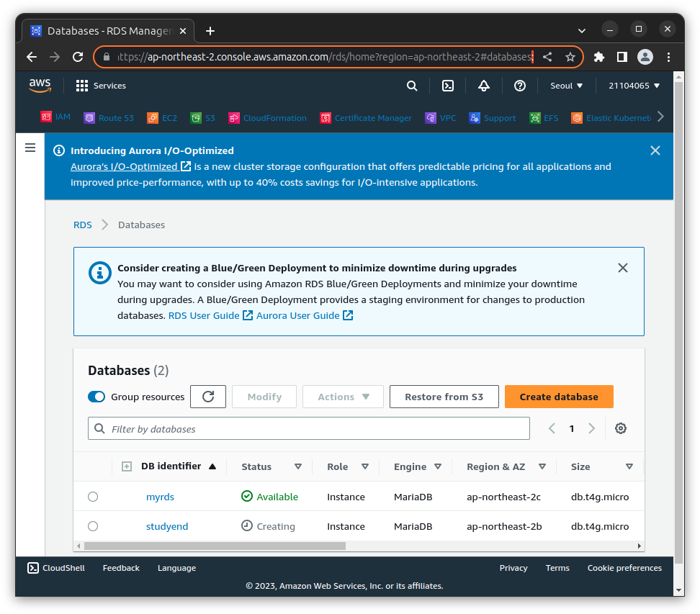
Task: Reload the browser page
Action: pyautogui.click(x=78, y=57)
